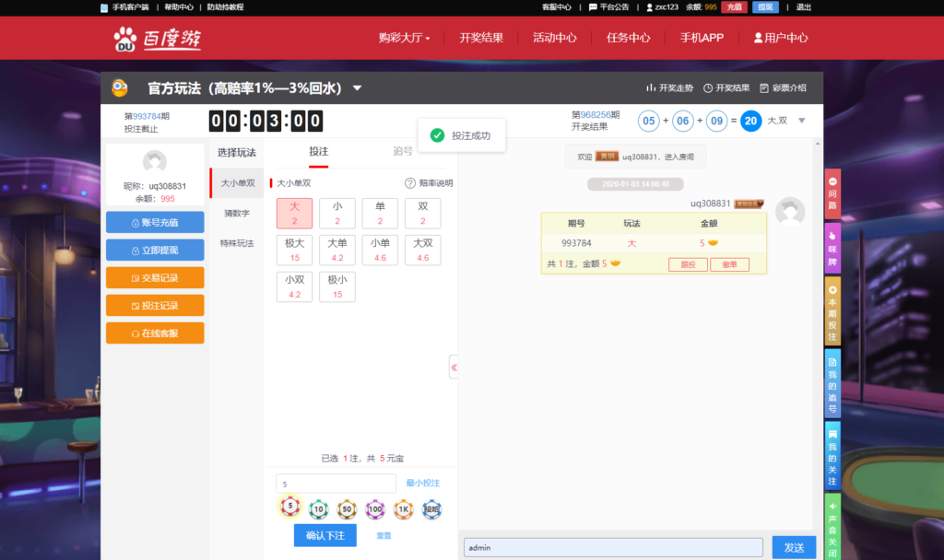Open the 购彩大厅 dropdown menu
944x560 pixels.
pos(404,38)
